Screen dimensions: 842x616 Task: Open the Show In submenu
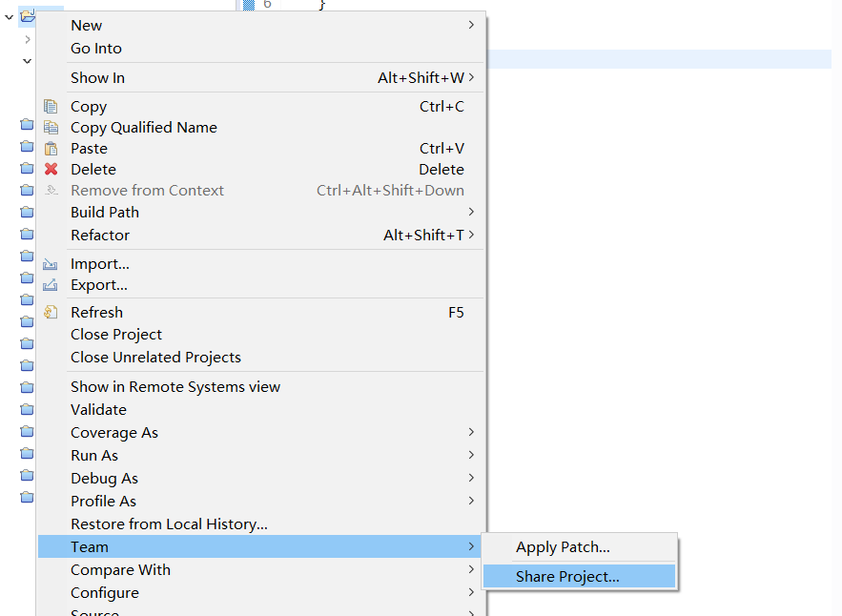(261, 78)
